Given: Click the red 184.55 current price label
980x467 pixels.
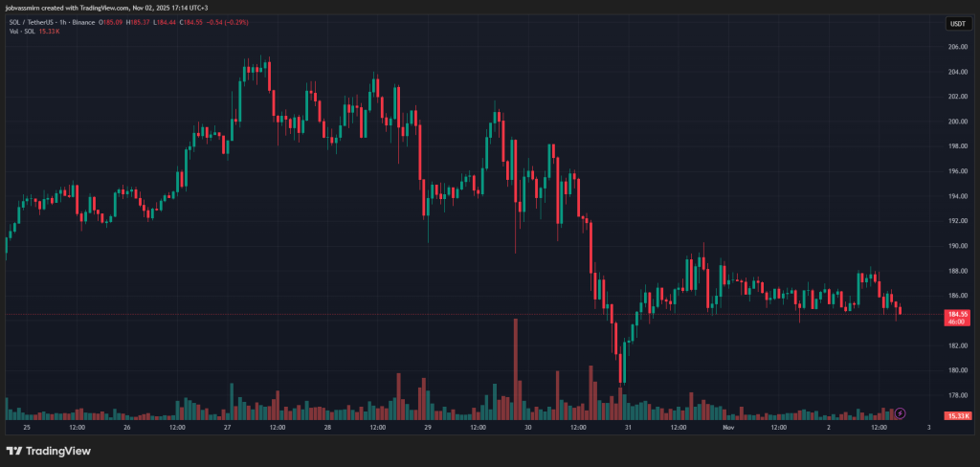Looking at the screenshot, I should (x=958, y=313).
